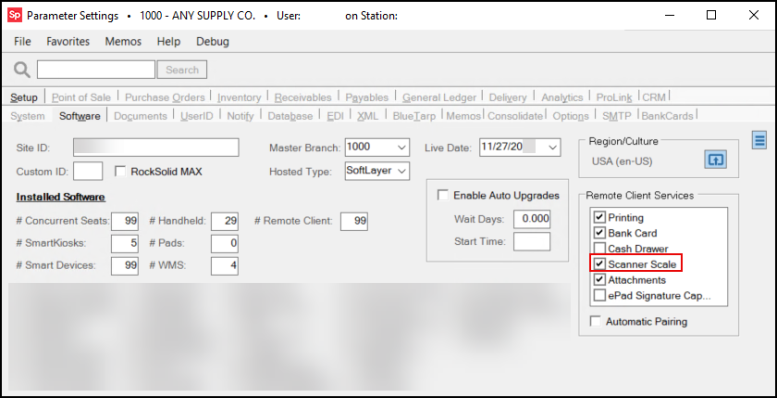The image size is (777, 398).
Task: Select the System sub-tab
Action: 27,116
